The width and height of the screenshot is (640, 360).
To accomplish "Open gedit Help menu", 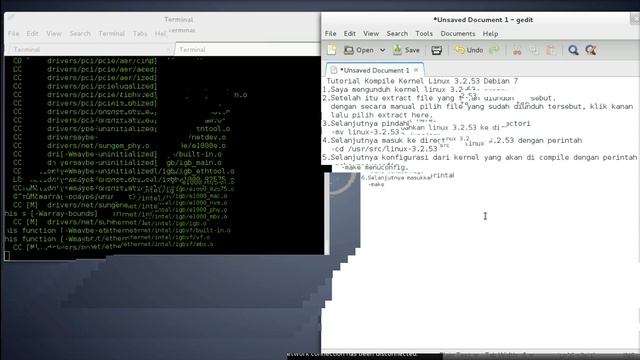I will (x=490, y=33).
